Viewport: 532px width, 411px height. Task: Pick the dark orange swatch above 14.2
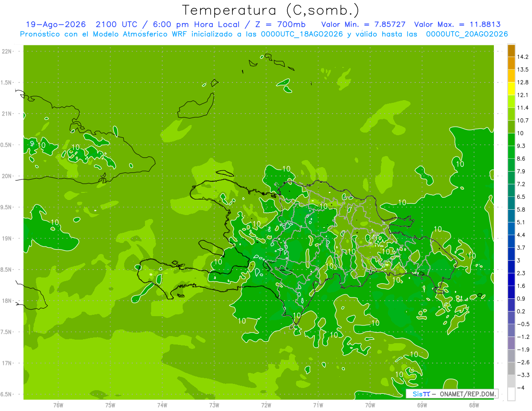[511, 51]
